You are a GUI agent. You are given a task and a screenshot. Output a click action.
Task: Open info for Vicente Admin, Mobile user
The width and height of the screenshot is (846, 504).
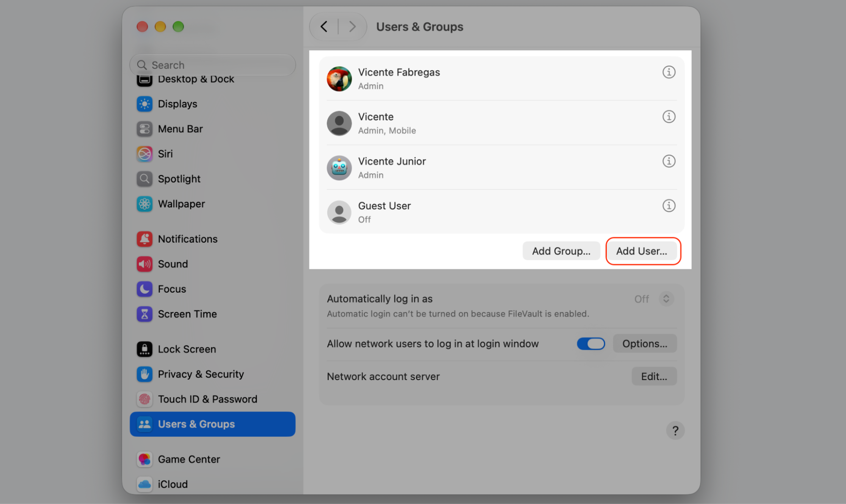pyautogui.click(x=669, y=117)
